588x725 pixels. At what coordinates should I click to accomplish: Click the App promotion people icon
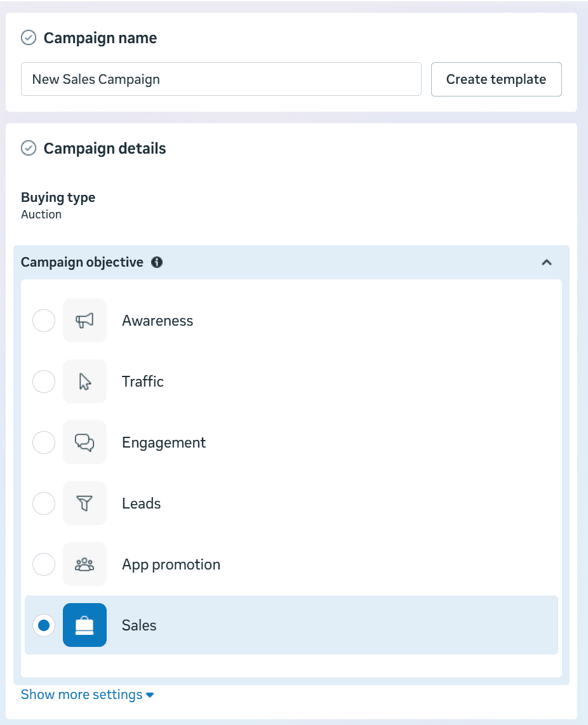pyautogui.click(x=84, y=564)
